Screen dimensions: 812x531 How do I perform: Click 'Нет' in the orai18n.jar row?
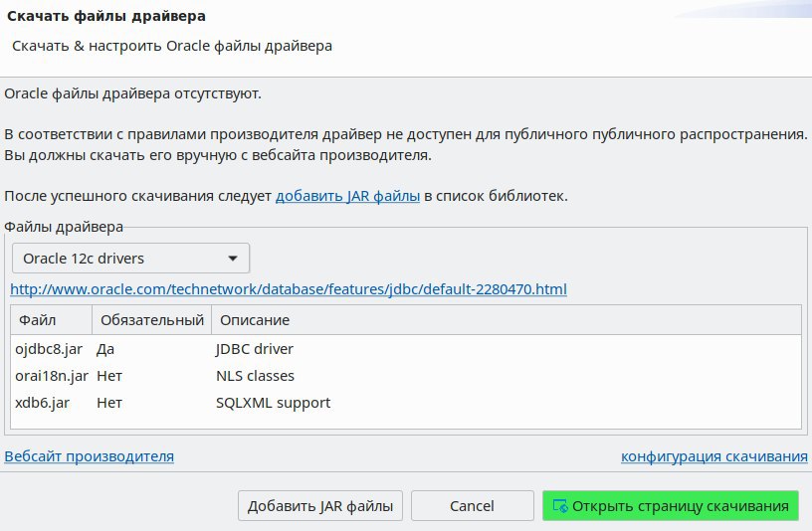coord(109,376)
